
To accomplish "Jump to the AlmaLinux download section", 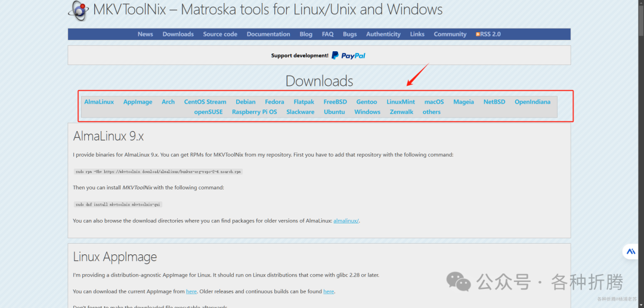I will (x=99, y=102).
